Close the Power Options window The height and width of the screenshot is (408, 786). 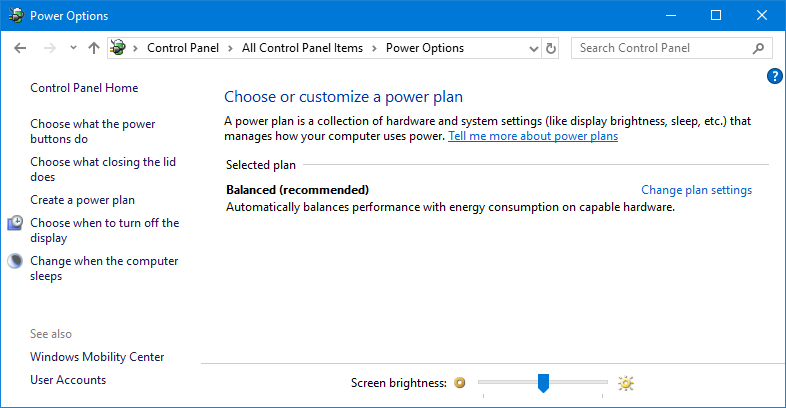pos(761,16)
